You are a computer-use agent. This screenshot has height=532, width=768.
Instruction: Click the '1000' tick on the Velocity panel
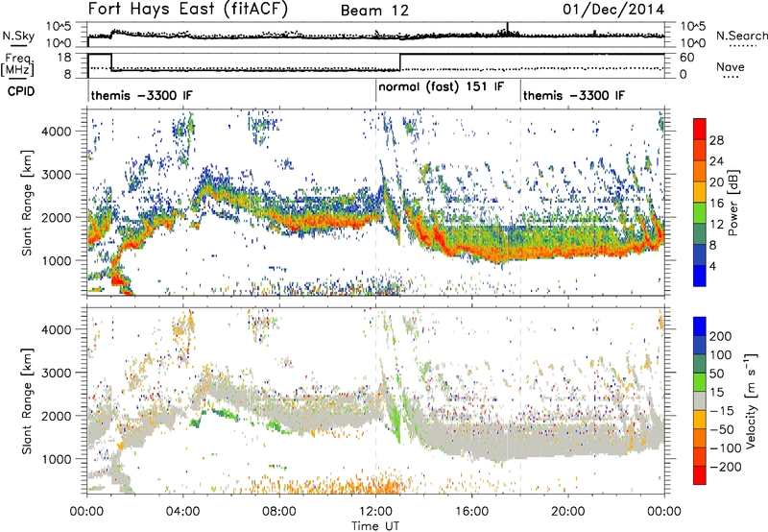(57, 460)
